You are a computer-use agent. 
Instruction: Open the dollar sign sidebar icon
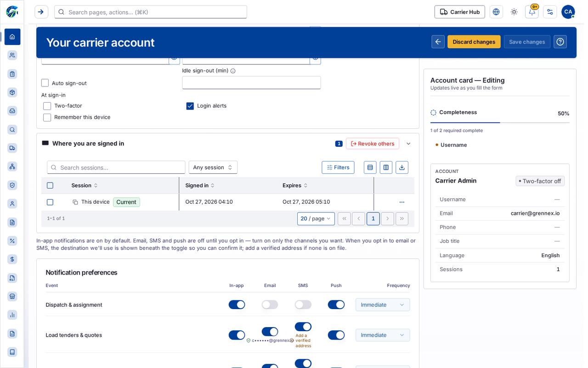click(12, 259)
